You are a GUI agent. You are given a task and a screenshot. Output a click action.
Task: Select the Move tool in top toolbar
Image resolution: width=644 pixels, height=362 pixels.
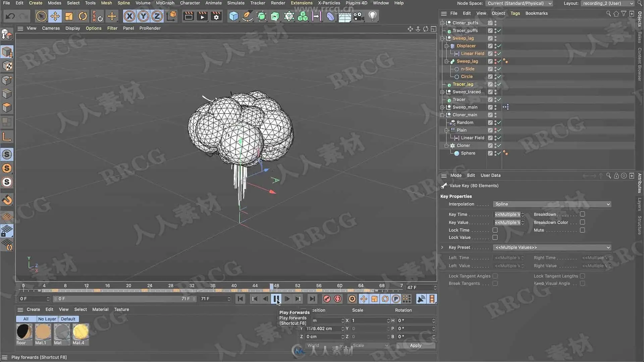click(55, 16)
